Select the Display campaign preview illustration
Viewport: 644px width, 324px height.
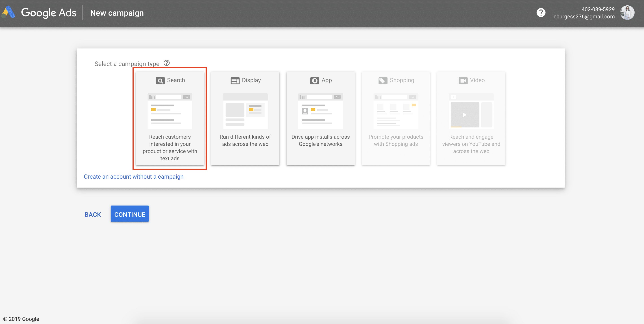(x=245, y=111)
